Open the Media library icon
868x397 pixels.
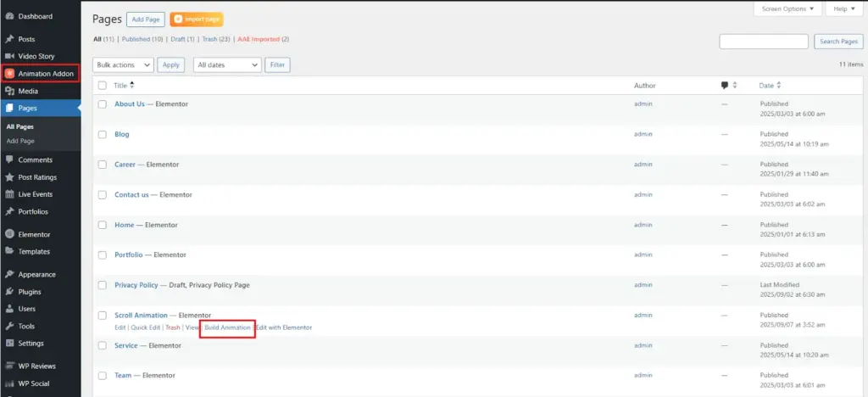pyautogui.click(x=9, y=91)
